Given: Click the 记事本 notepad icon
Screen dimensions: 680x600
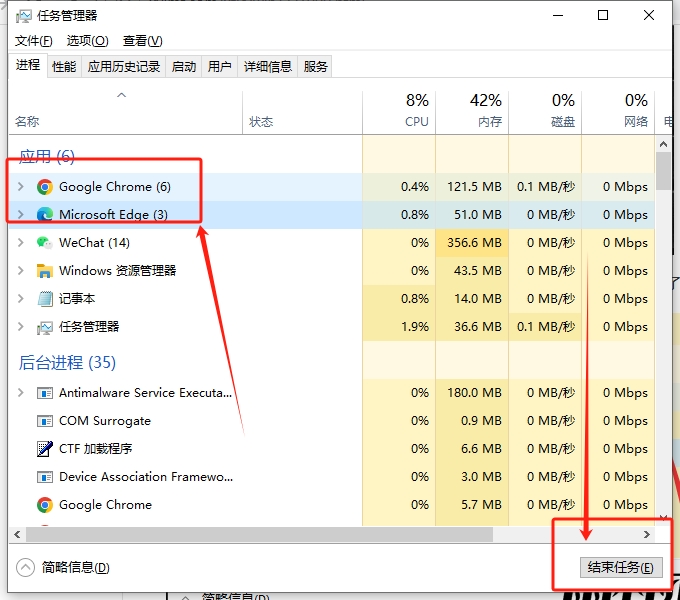Looking at the screenshot, I should pos(44,299).
